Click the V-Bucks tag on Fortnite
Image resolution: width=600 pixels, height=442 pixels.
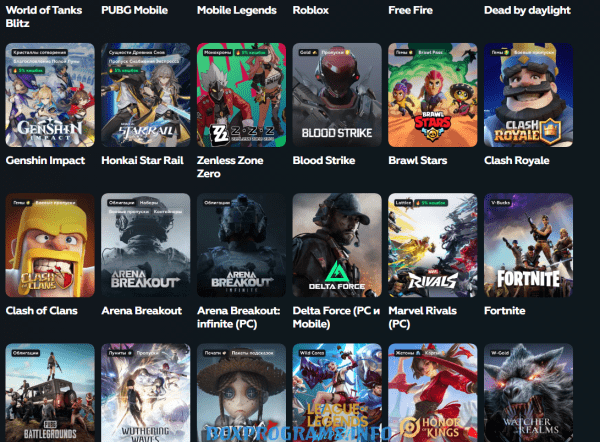pyautogui.click(x=501, y=203)
